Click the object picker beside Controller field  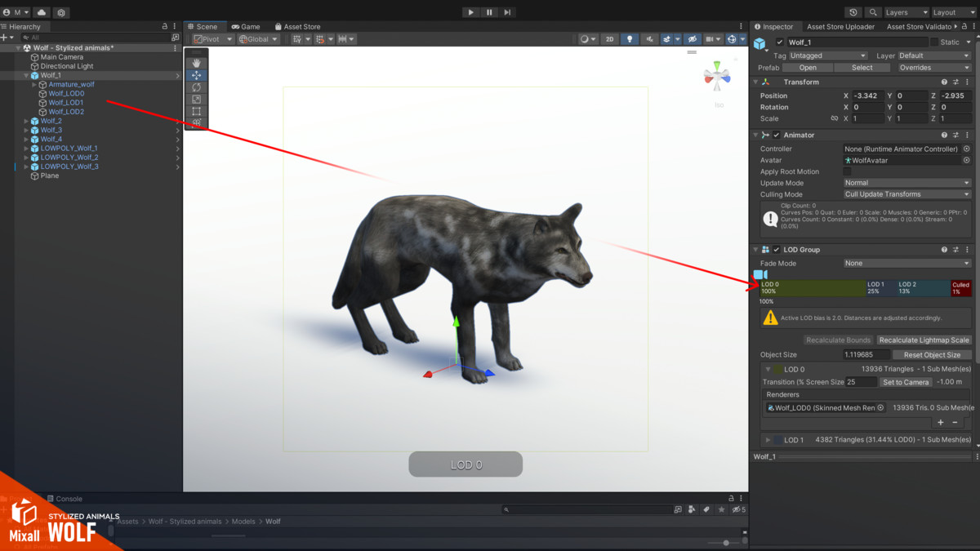point(967,149)
